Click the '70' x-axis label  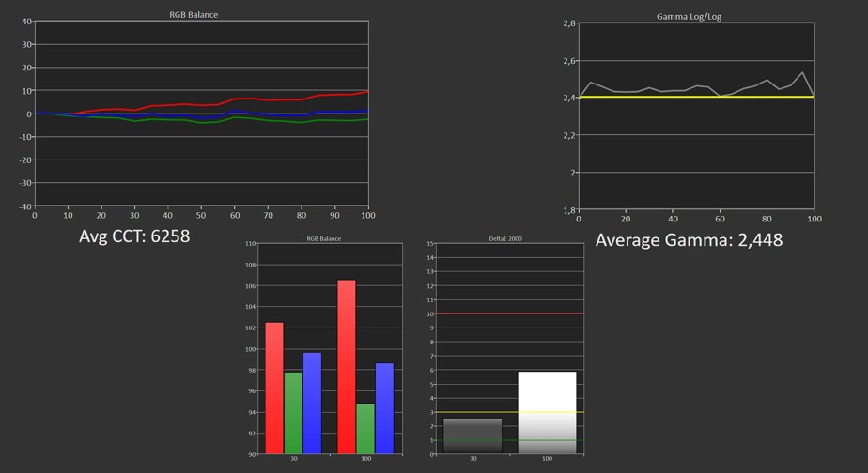(x=268, y=215)
